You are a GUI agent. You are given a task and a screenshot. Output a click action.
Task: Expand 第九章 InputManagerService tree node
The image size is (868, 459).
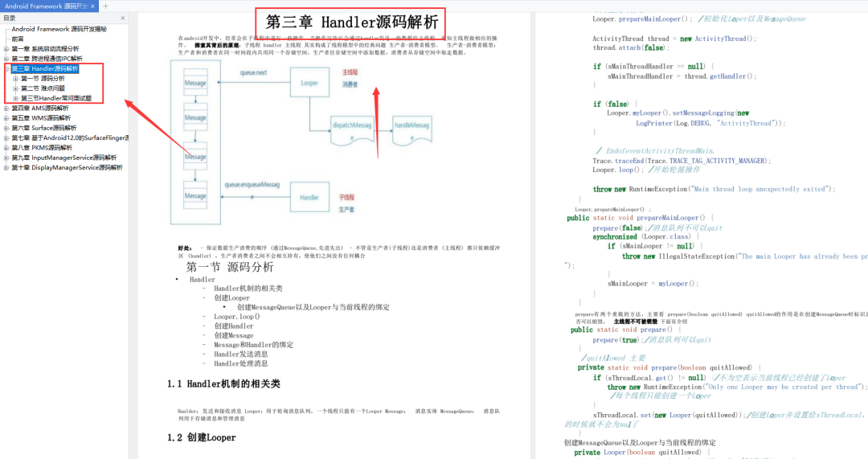(6, 158)
